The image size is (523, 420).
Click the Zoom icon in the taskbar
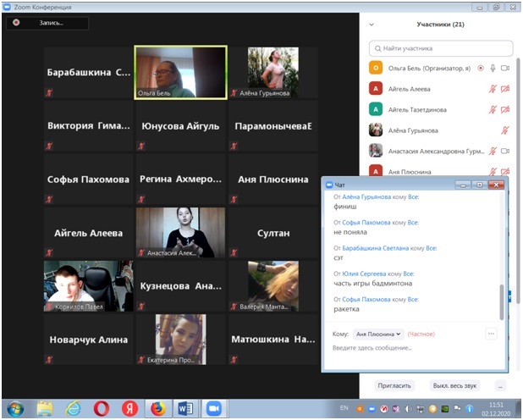coord(212,408)
